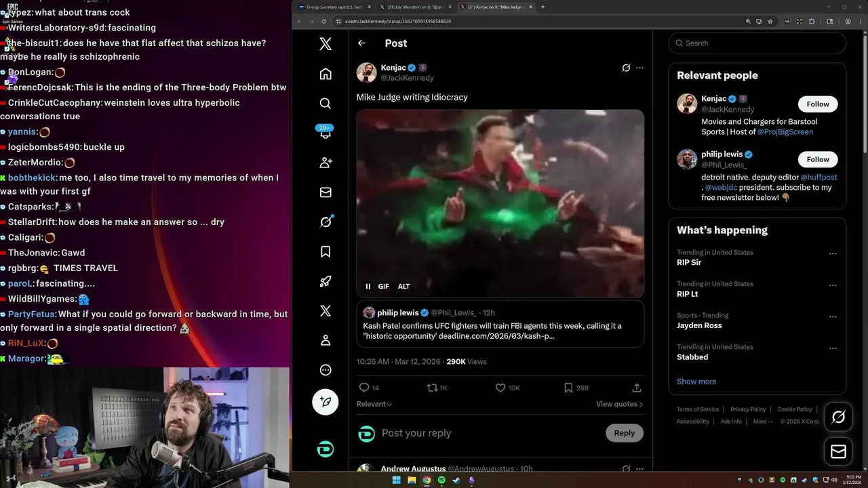Click the share icon on the post
The height and width of the screenshot is (488, 868).
637,388
